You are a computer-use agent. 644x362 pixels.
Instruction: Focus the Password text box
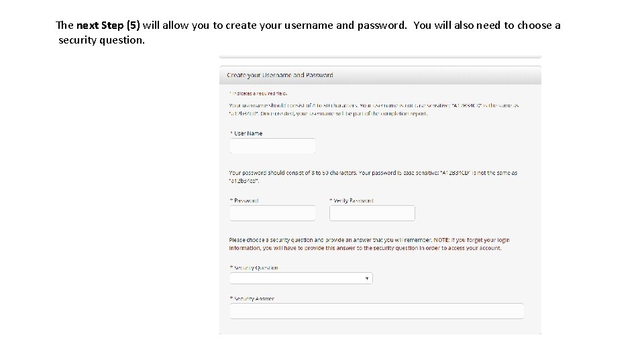[272, 213]
